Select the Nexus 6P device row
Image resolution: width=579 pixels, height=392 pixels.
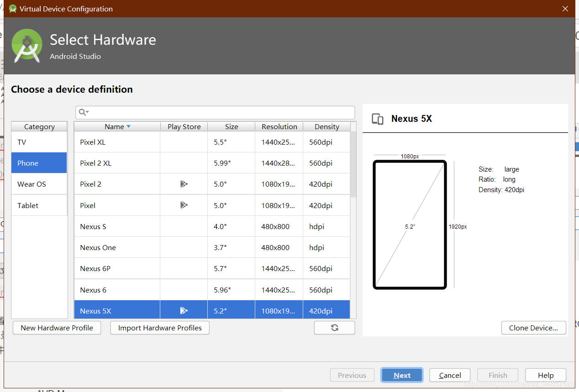pos(212,268)
